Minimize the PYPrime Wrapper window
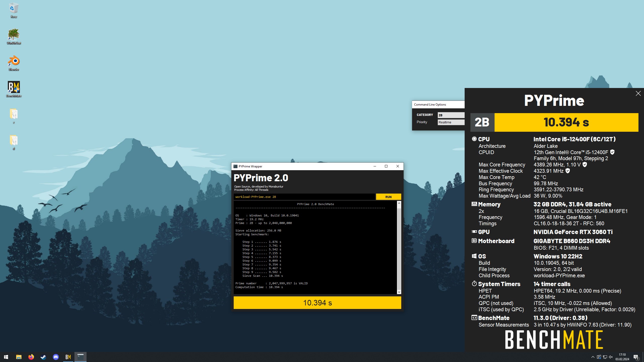The height and width of the screenshot is (362, 644). (375, 166)
